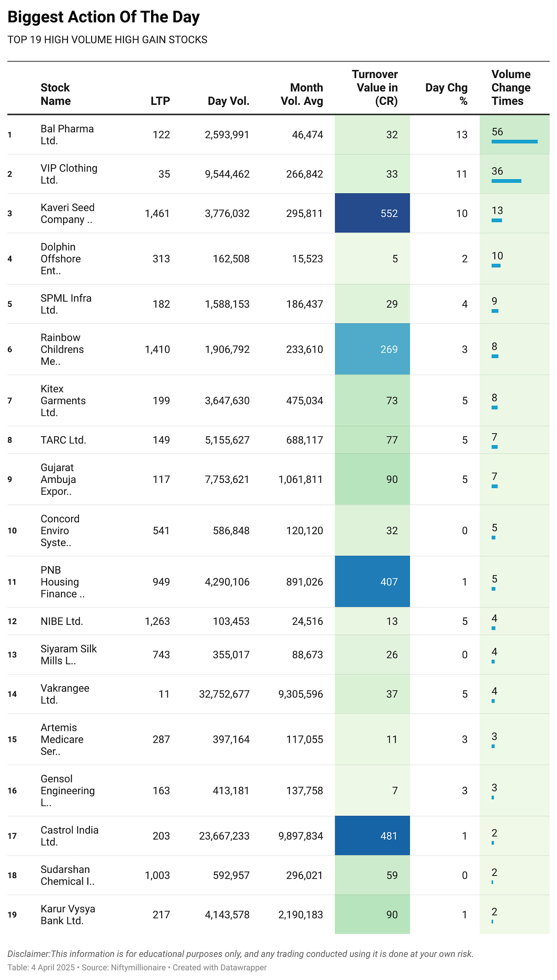Select the Karur Vysya Bank Ltd. stock name
This screenshot has width=557, height=980.
coord(68,915)
